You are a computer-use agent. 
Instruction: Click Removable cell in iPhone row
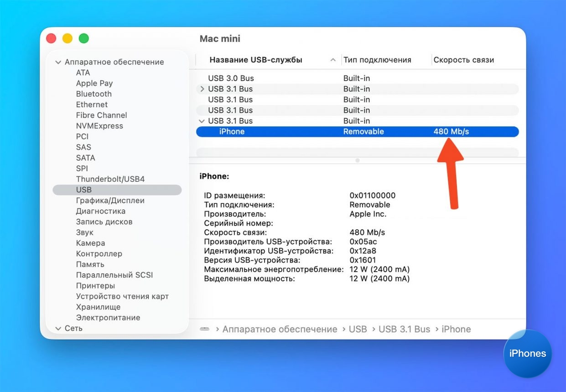[x=363, y=132]
